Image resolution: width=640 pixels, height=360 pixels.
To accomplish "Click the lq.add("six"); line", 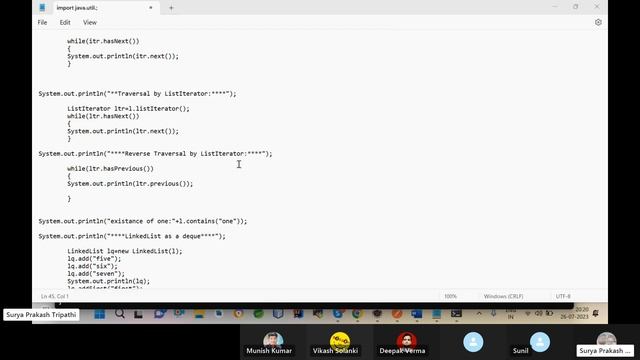I will [92, 266].
